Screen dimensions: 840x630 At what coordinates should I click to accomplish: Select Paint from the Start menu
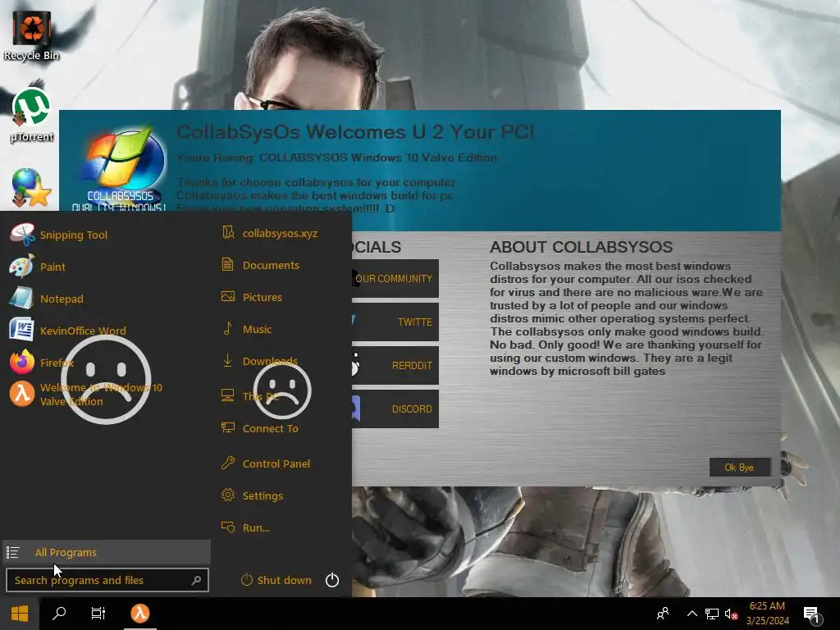tap(53, 267)
